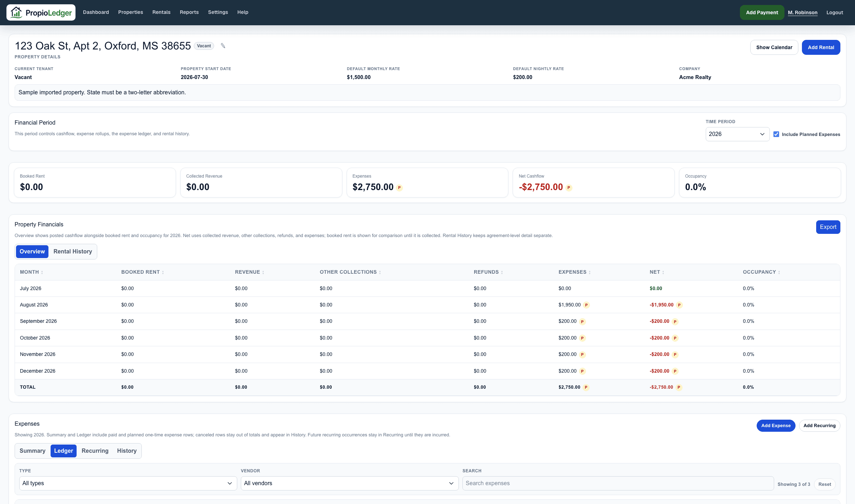855x504 pixels.
Task: Open the All types filter dropdown
Action: tap(128, 483)
